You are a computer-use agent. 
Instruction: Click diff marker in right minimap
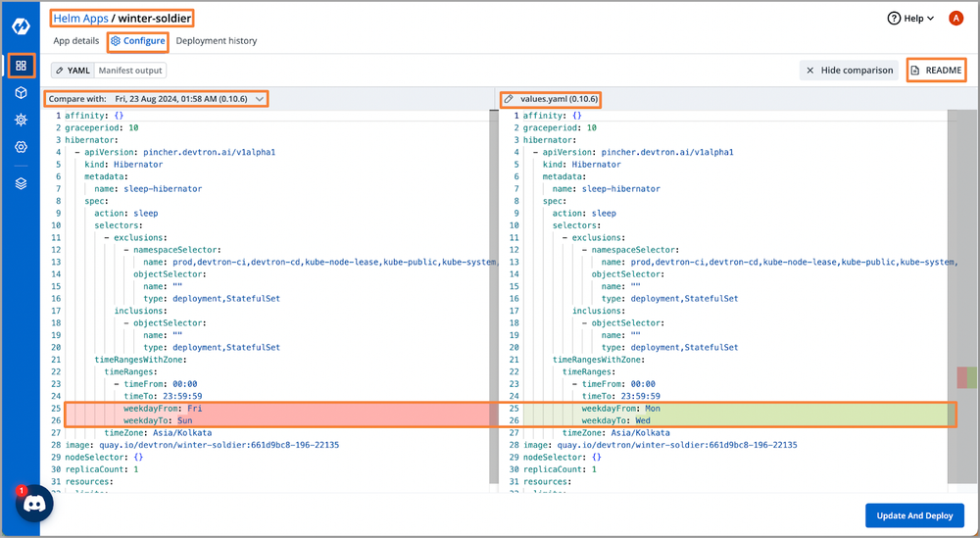(x=966, y=377)
